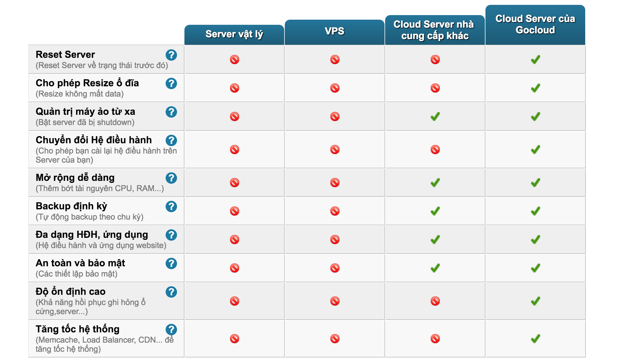Open help icon for Tăng tốc hệ thống
The image size is (618, 364).
point(171,330)
